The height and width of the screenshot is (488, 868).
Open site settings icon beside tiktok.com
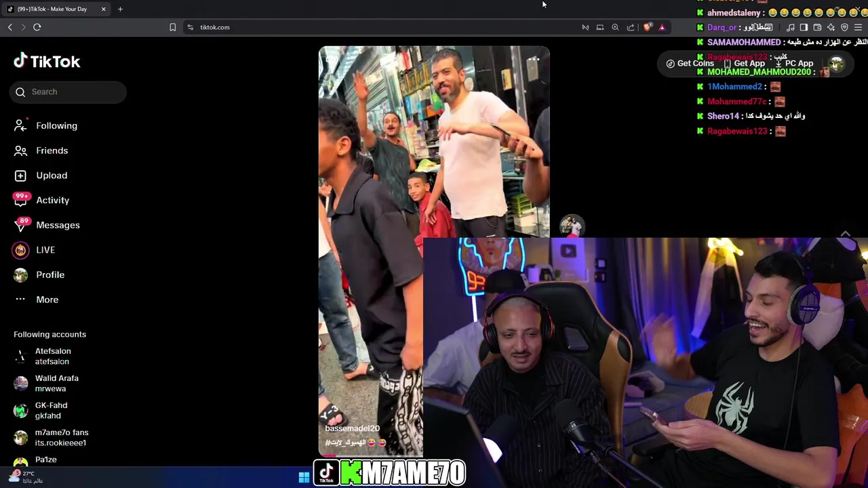190,27
